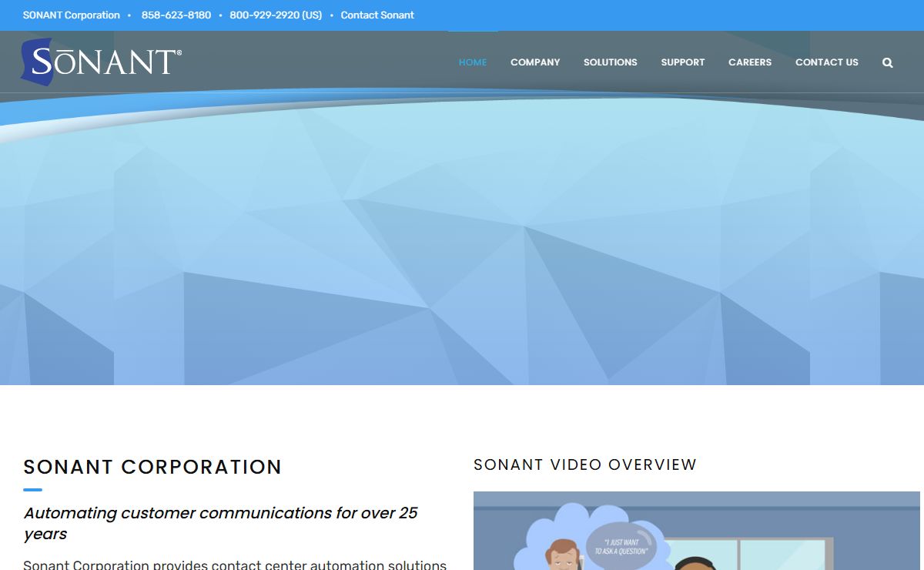This screenshot has width=924, height=570.
Task: Click the 'Automating customer communications' tagline
Action: (221, 523)
